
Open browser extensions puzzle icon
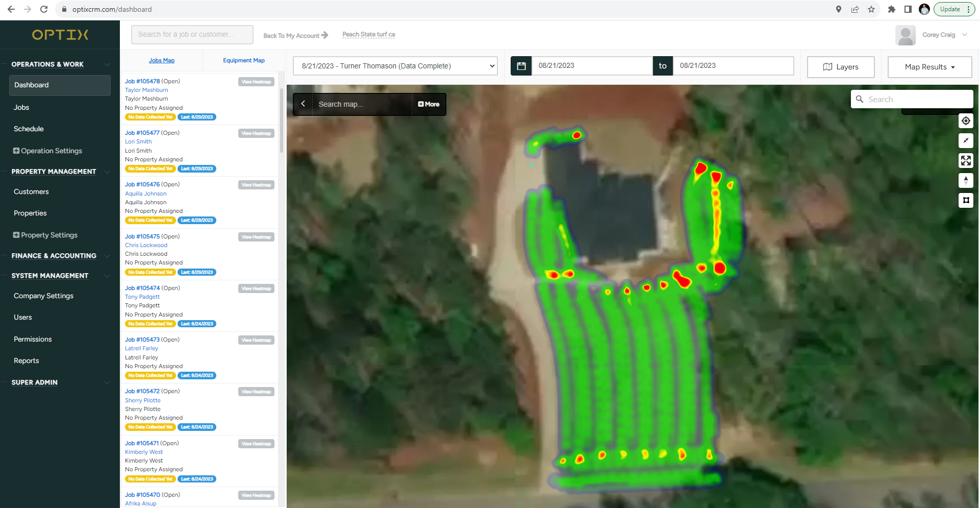(x=892, y=9)
